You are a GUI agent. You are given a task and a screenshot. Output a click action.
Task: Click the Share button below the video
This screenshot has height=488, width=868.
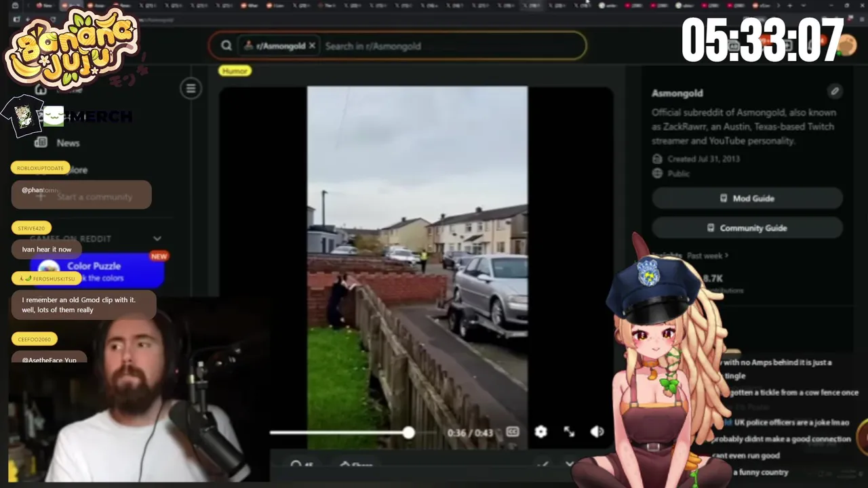(356, 465)
